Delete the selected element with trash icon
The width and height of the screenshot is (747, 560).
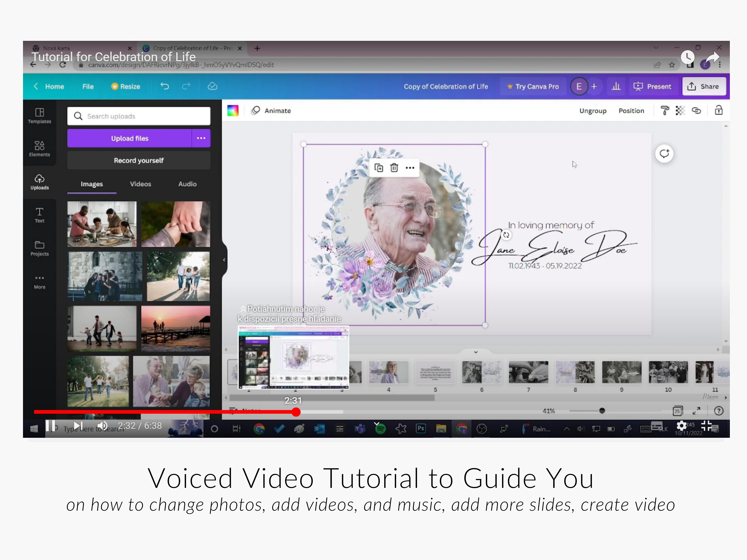click(394, 168)
